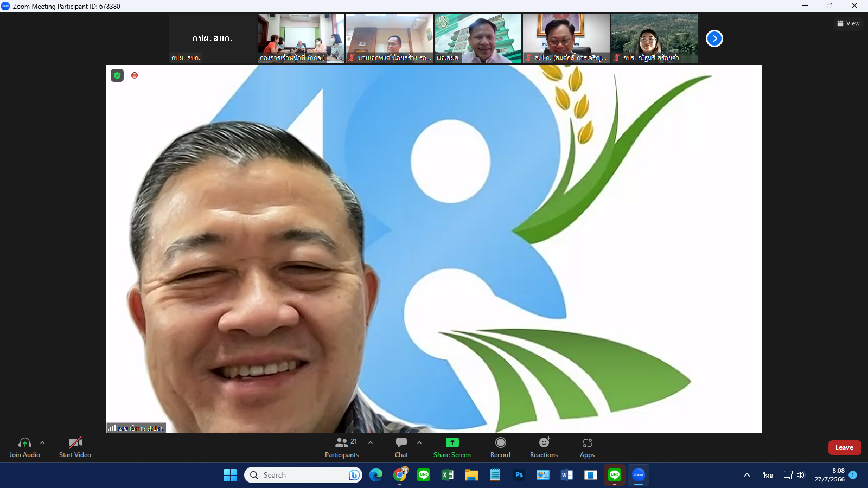The image size is (868, 488).
Task: Click the Zoom logo in title bar
Action: pyautogui.click(x=5, y=6)
